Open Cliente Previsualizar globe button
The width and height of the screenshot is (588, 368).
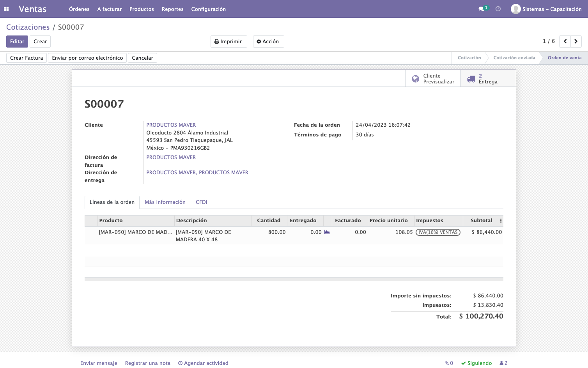(x=433, y=78)
